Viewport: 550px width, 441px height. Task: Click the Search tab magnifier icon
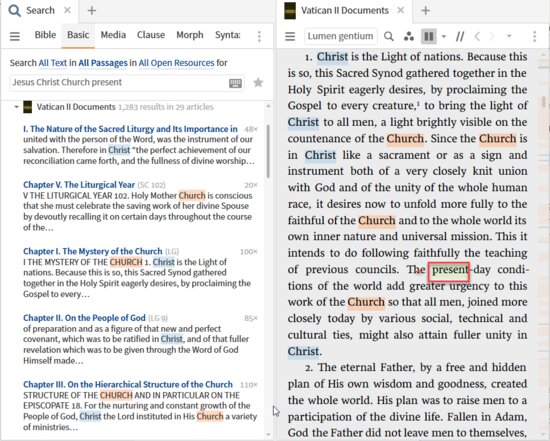pos(15,11)
